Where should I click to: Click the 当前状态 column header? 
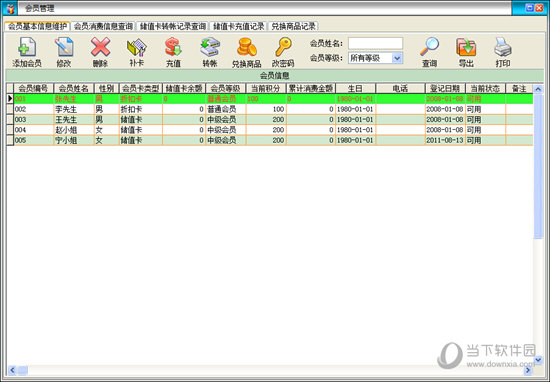485,88
